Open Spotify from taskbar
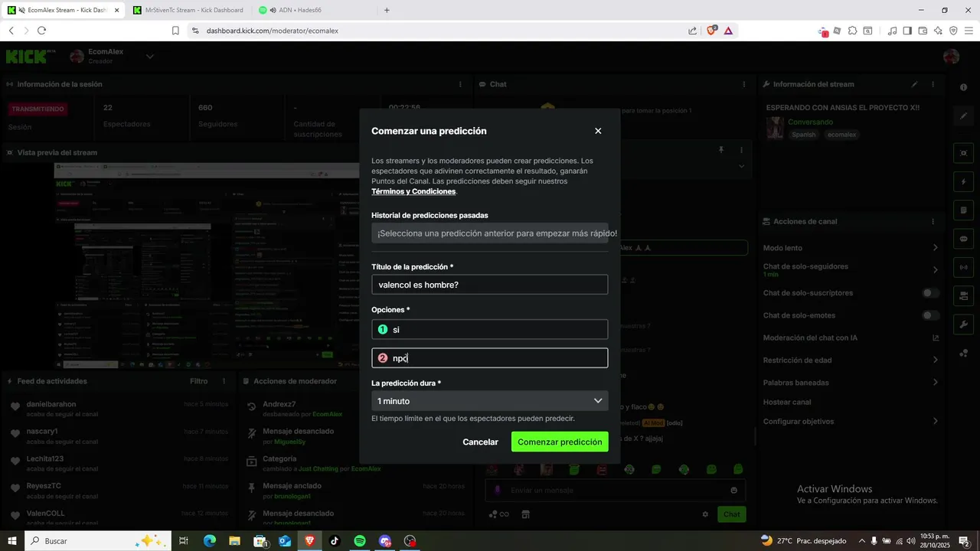 pos(360,541)
